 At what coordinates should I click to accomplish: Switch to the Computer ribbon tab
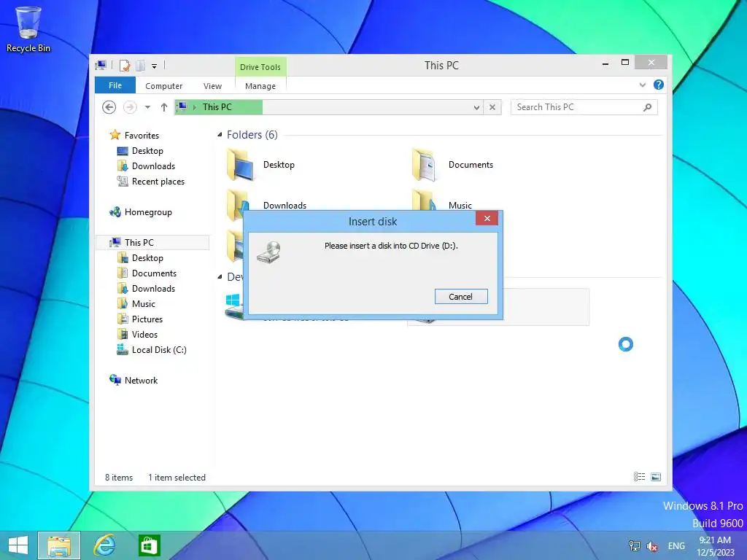click(164, 86)
